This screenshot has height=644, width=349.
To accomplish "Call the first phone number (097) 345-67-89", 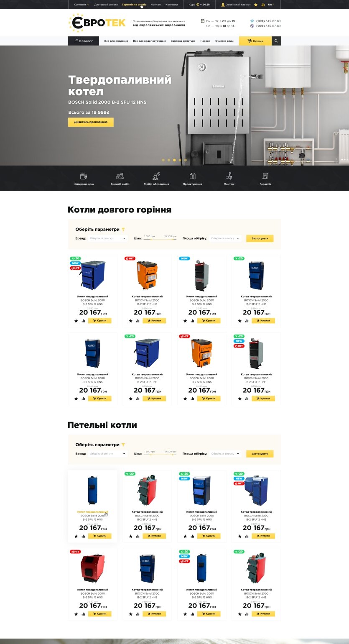I will (x=268, y=20).
